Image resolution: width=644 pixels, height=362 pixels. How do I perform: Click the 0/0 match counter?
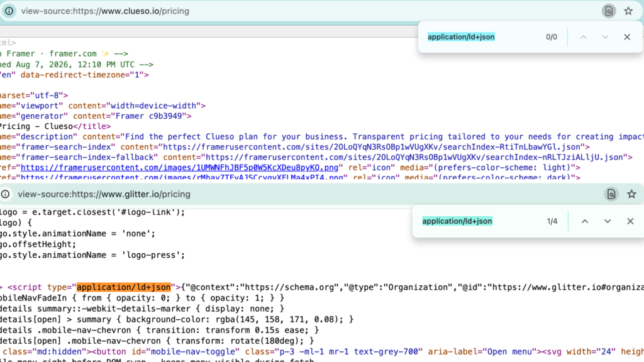pyautogui.click(x=551, y=37)
